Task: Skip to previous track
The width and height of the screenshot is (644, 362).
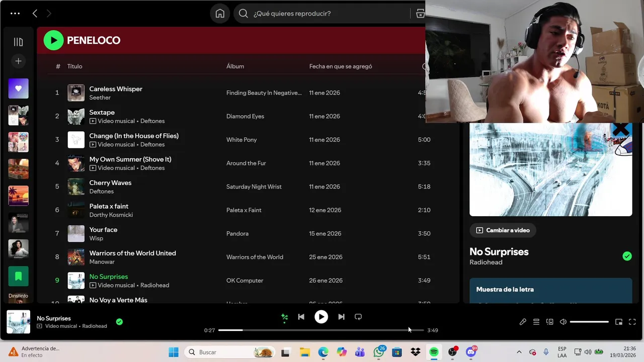Action: point(301,317)
